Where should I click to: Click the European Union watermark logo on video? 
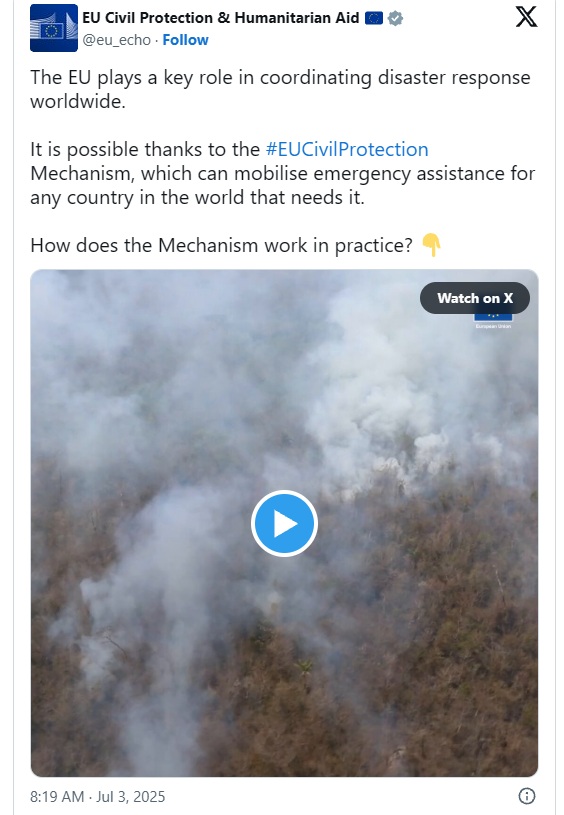click(x=493, y=321)
